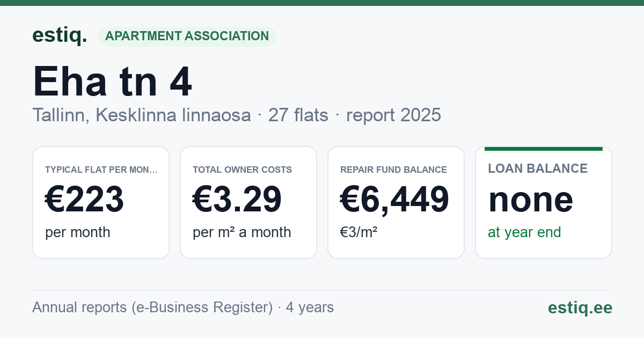Click the TOTAL OWNER COSTS label
Screen dimensions: 644x338
click(x=243, y=170)
